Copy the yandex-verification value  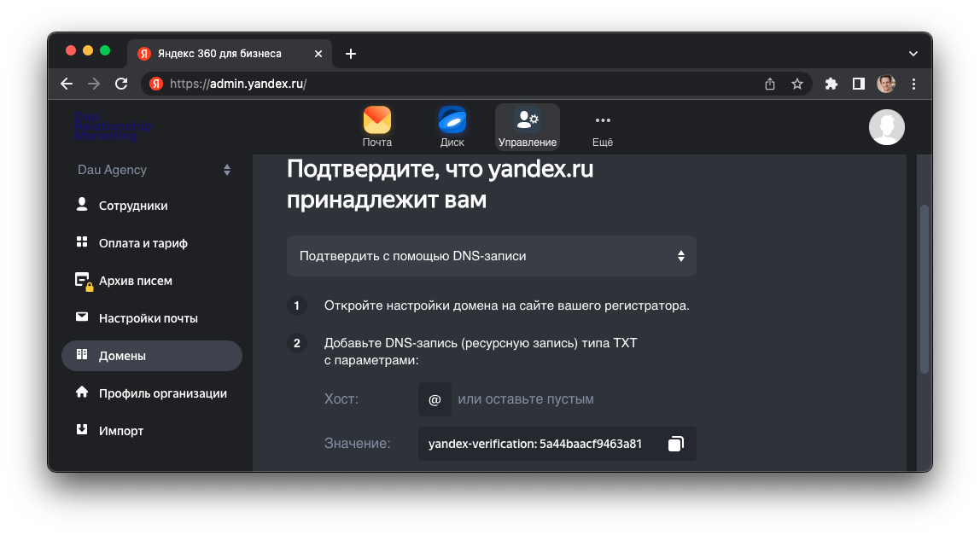point(675,444)
